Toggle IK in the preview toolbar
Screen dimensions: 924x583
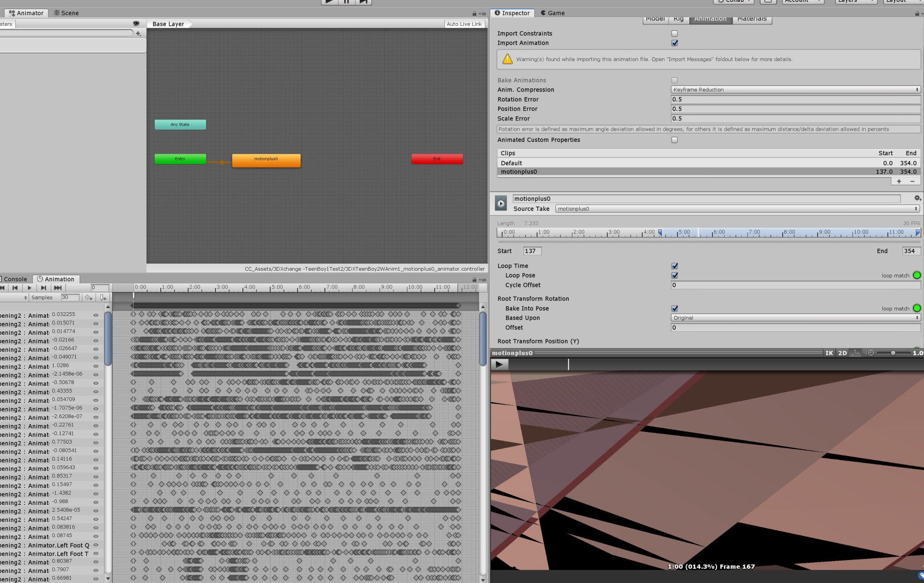829,353
